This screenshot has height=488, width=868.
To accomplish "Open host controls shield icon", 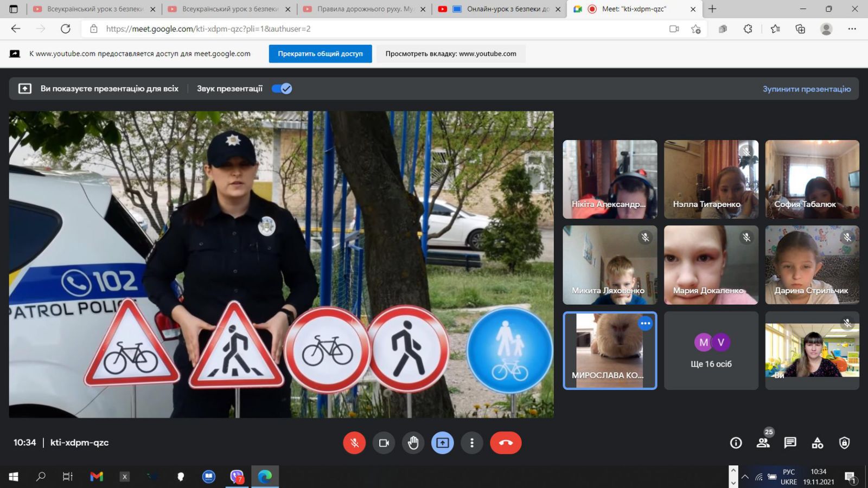I will (844, 443).
